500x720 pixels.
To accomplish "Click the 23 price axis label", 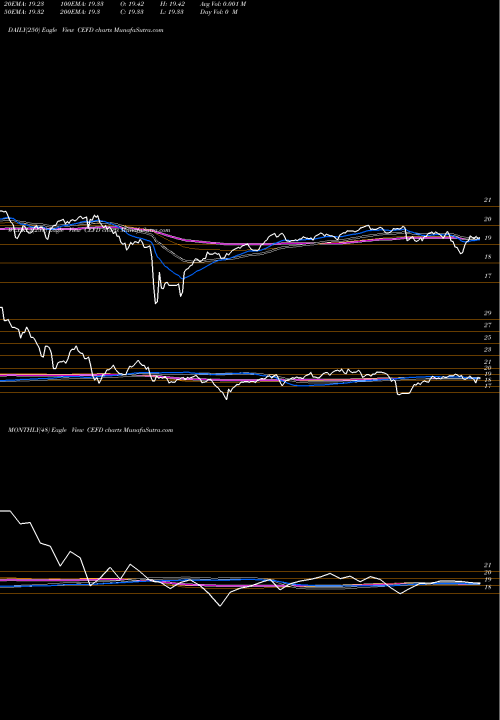I will tap(487, 349).
